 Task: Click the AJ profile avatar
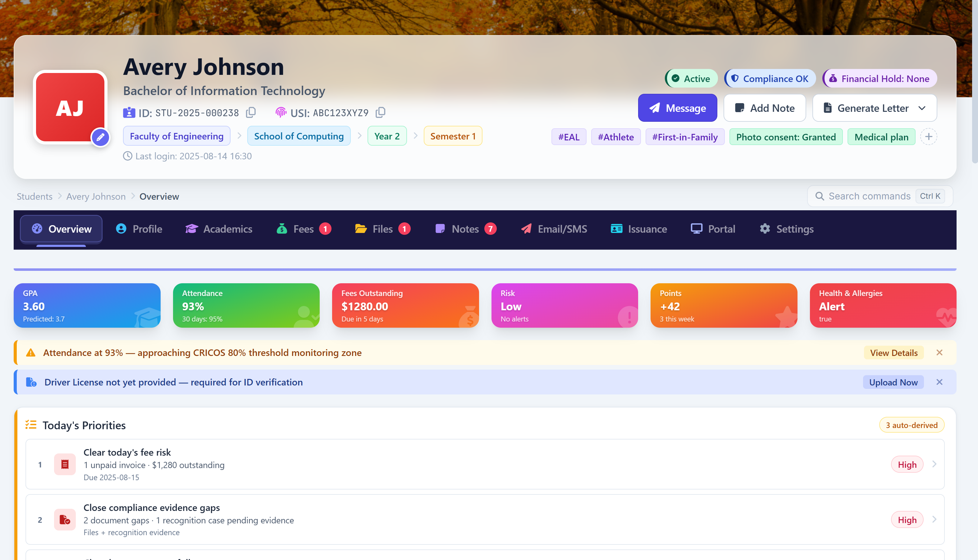tap(70, 107)
